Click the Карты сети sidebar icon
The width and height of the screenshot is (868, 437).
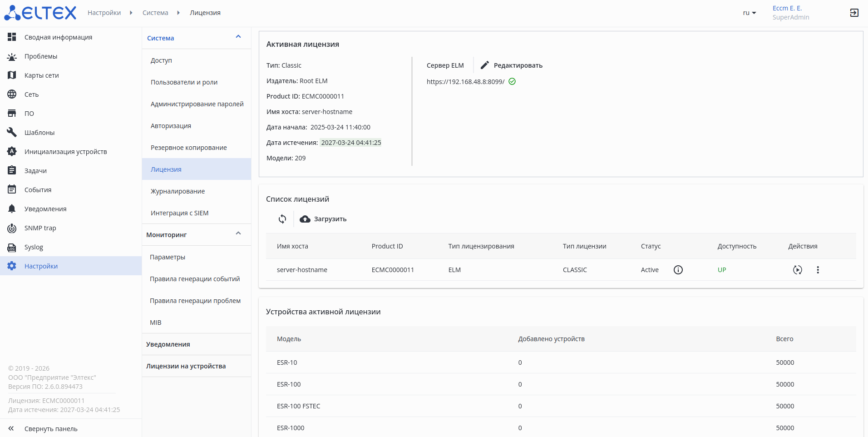pos(12,75)
